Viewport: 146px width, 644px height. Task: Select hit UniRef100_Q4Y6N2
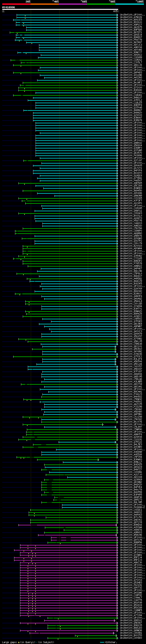point(131,351)
